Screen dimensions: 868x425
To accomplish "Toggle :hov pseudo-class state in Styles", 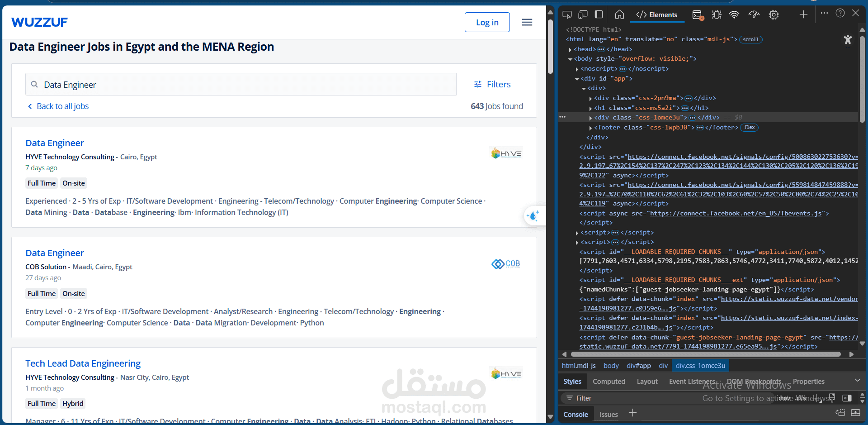I will pos(785,398).
